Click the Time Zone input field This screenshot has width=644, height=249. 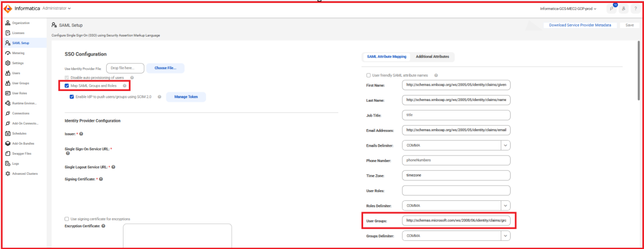pyautogui.click(x=456, y=176)
